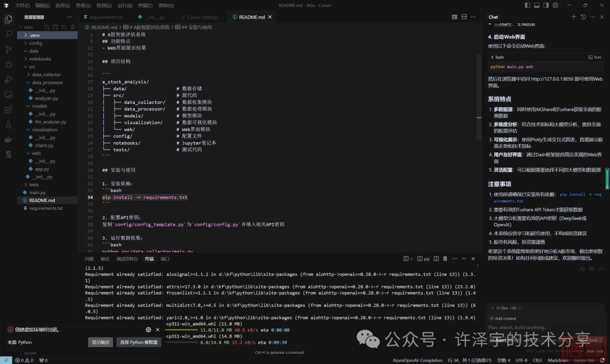Dismiss the Python error notification
The width and height of the screenshot is (610, 364).
pos(158,330)
